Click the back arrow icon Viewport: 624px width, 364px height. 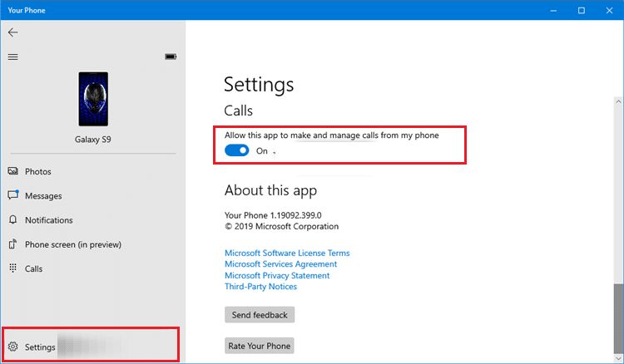pos(12,32)
